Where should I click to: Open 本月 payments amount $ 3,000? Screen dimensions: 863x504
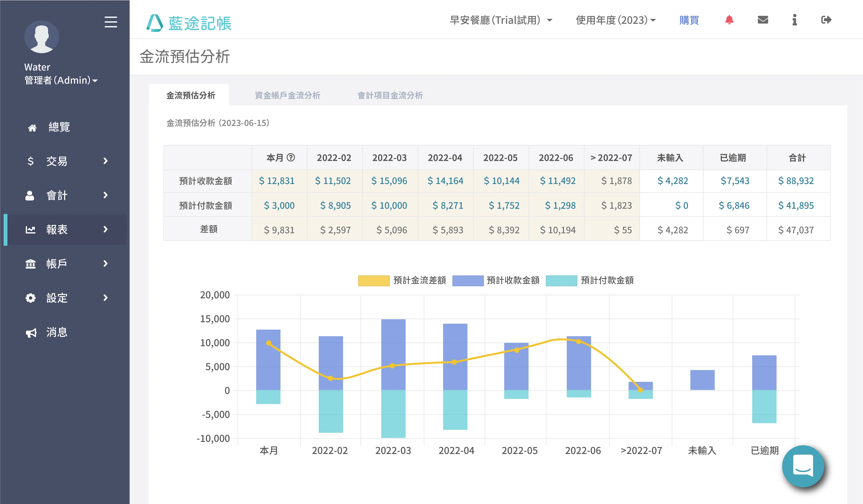279,205
